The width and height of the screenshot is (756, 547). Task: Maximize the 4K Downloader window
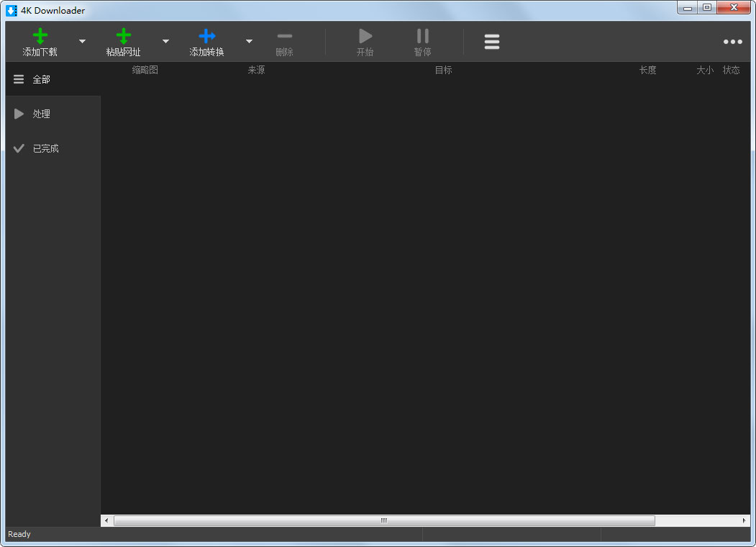coord(707,7)
